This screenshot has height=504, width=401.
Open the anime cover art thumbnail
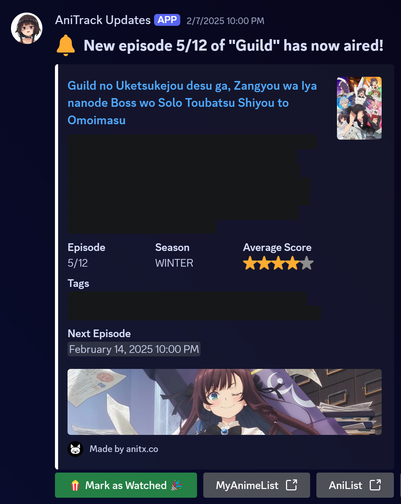[x=359, y=108]
